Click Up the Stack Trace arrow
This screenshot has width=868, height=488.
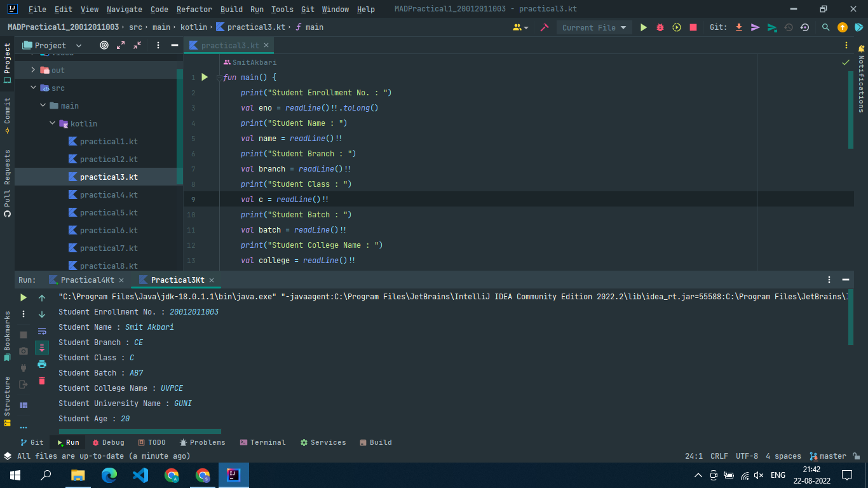coord(42,297)
